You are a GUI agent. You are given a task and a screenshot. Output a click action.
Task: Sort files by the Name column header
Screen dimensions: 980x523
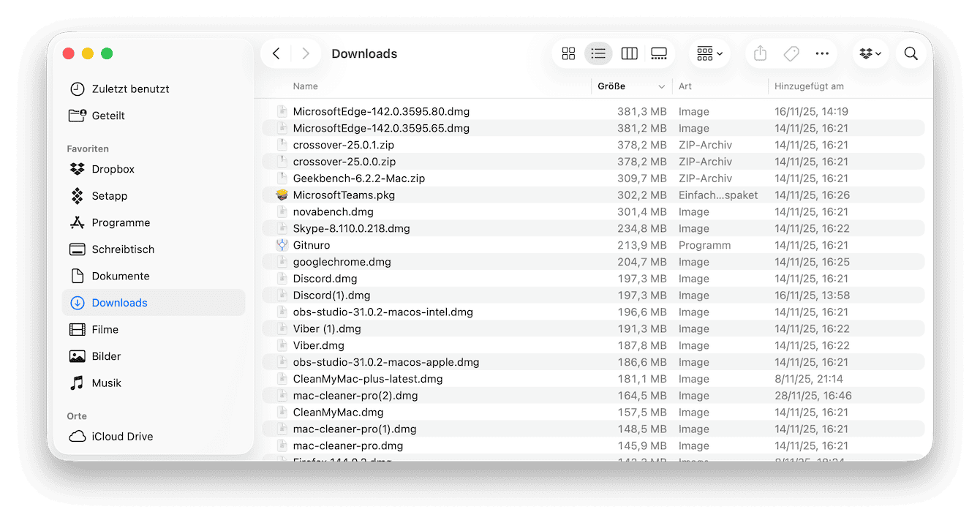(305, 86)
